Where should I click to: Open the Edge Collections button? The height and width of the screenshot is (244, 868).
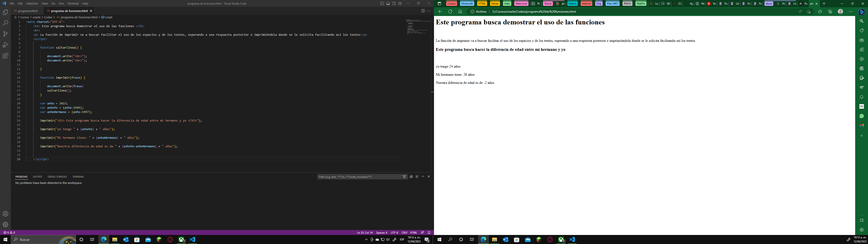830,12
